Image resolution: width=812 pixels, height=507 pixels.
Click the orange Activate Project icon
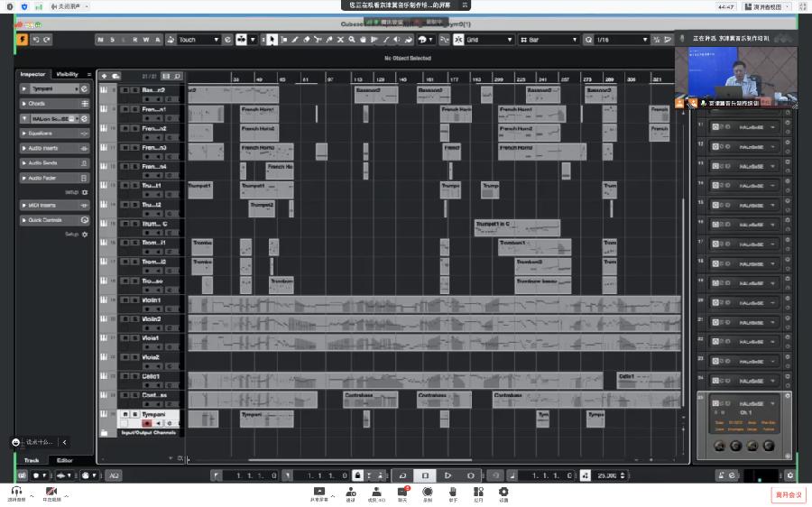[x=23, y=40]
